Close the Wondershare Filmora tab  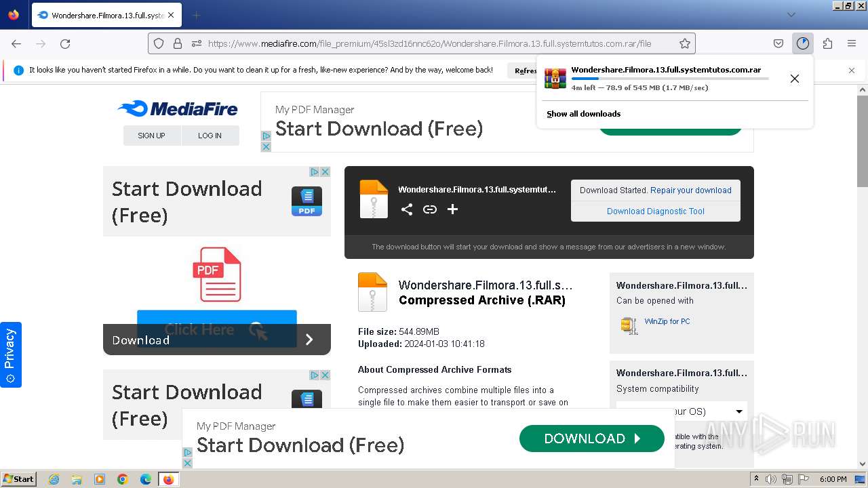point(170,15)
